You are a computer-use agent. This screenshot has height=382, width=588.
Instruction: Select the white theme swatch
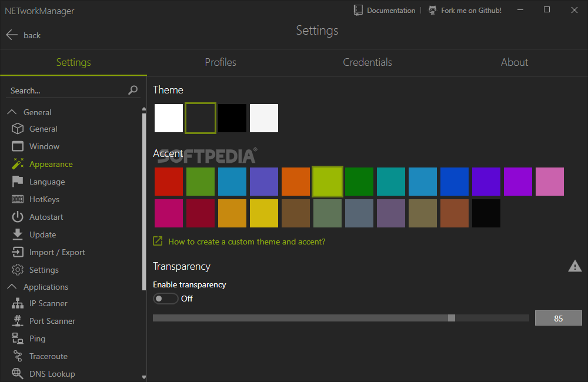coord(169,118)
